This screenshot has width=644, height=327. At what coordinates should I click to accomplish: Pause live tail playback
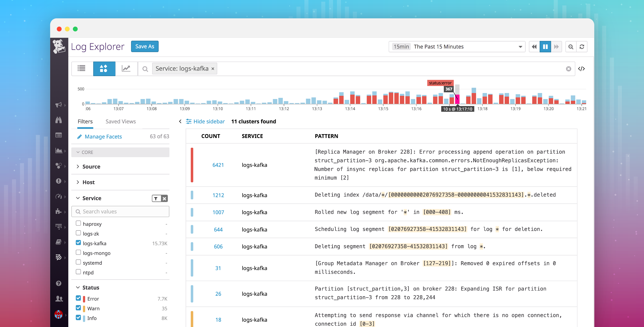coord(545,46)
